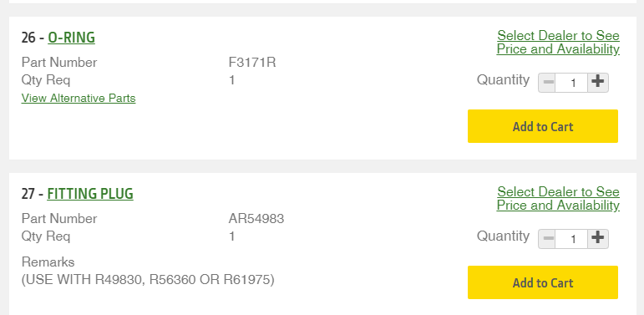The height and width of the screenshot is (315, 644).
Task: Add the FITTING PLUG AR54983 to cart
Action: [x=543, y=282]
